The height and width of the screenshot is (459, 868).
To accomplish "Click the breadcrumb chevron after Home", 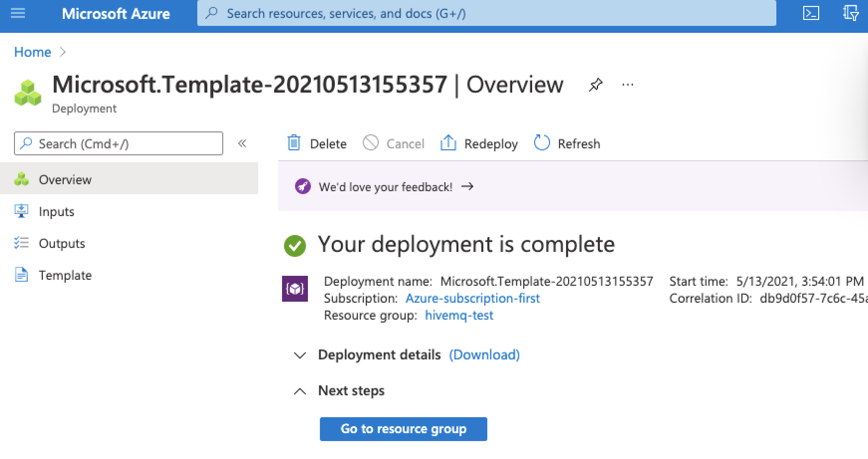I will pos(62,52).
